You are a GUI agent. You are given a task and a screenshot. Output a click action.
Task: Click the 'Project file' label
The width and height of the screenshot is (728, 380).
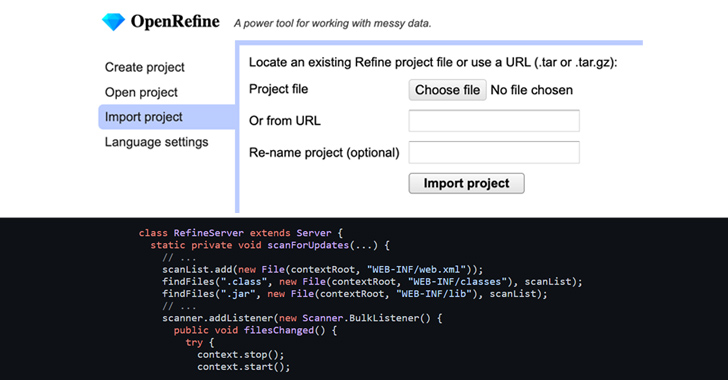coord(279,89)
